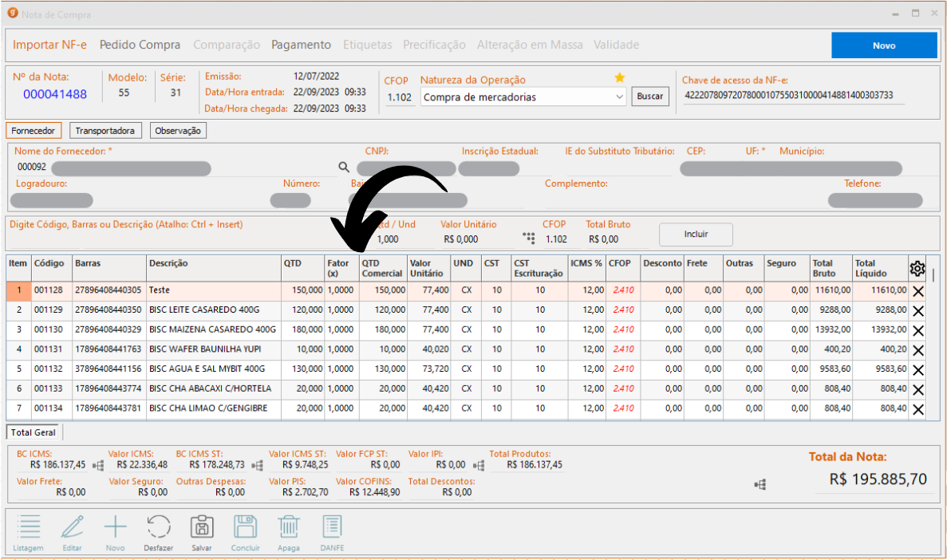Select the Total Geral tab
Screen dimensions: 947x560
point(34,432)
